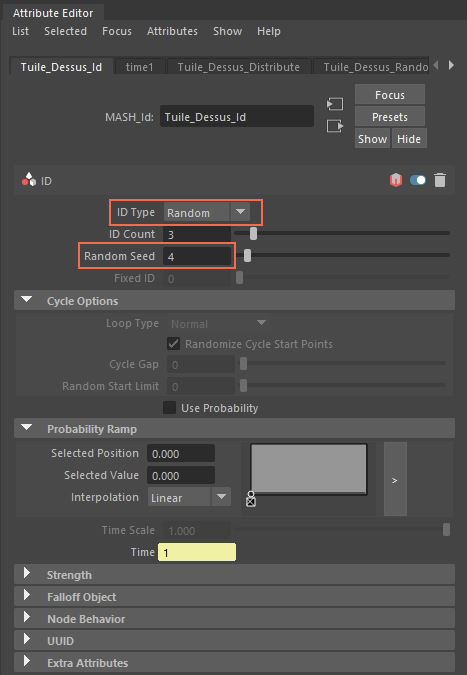
Task: Delete the ID node with trash icon
Action: [x=439, y=180]
